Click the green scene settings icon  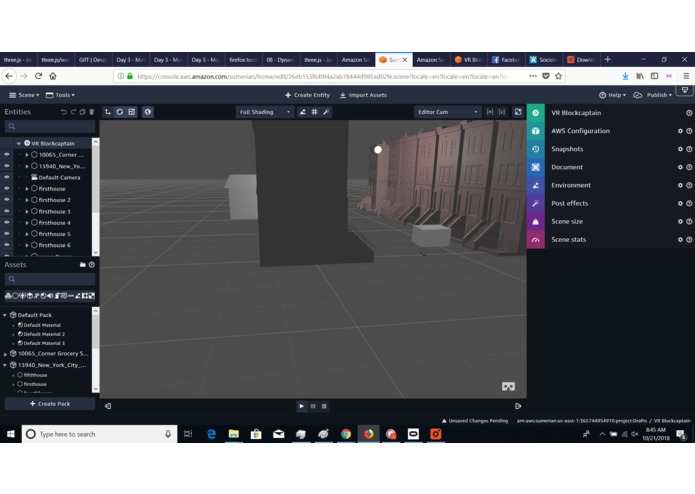[535, 113]
